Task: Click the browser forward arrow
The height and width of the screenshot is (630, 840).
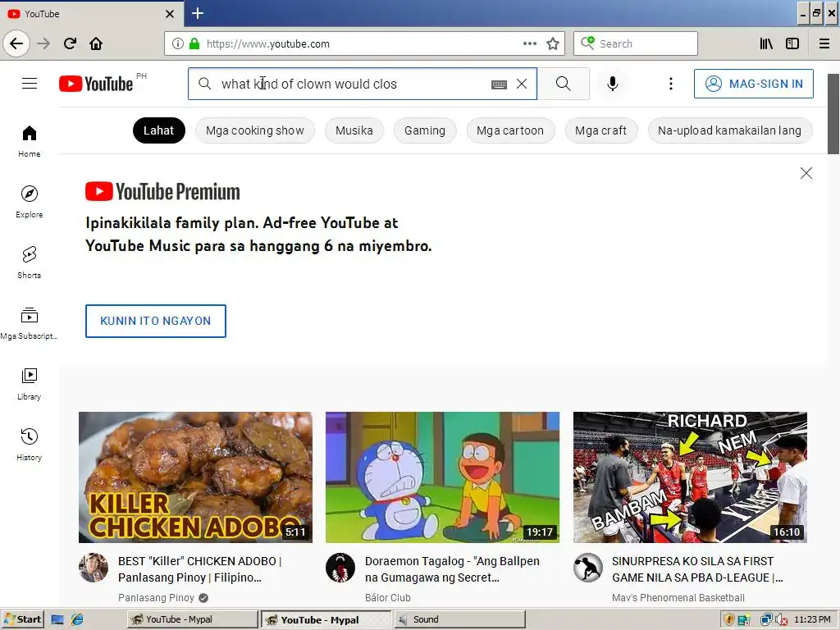Action: (43, 43)
